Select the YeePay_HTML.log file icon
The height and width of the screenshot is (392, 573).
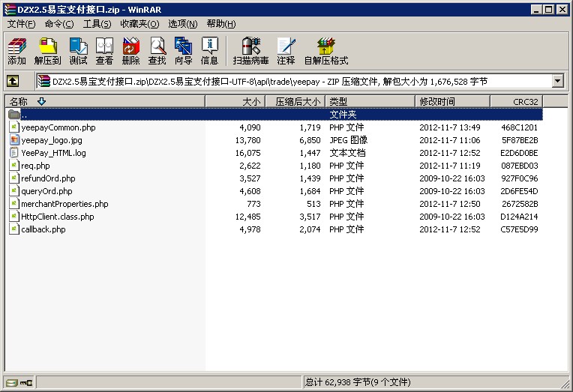tap(14, 153)
